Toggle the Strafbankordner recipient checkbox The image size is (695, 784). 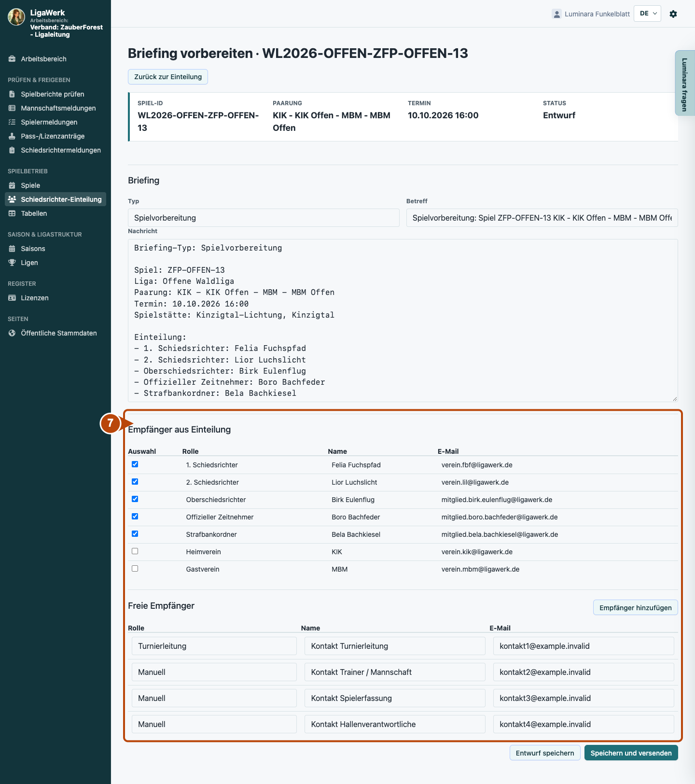click(x=135, y=534)
